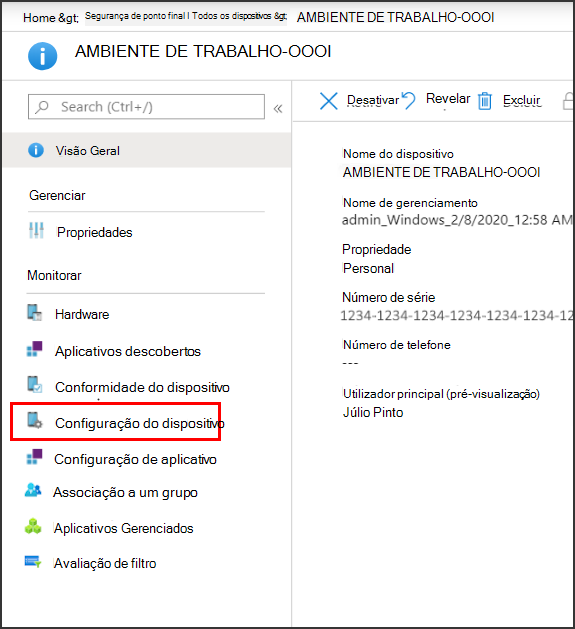Click the Hardware device icon
Viewport: 575px width, 629px height.
(35, 313)
